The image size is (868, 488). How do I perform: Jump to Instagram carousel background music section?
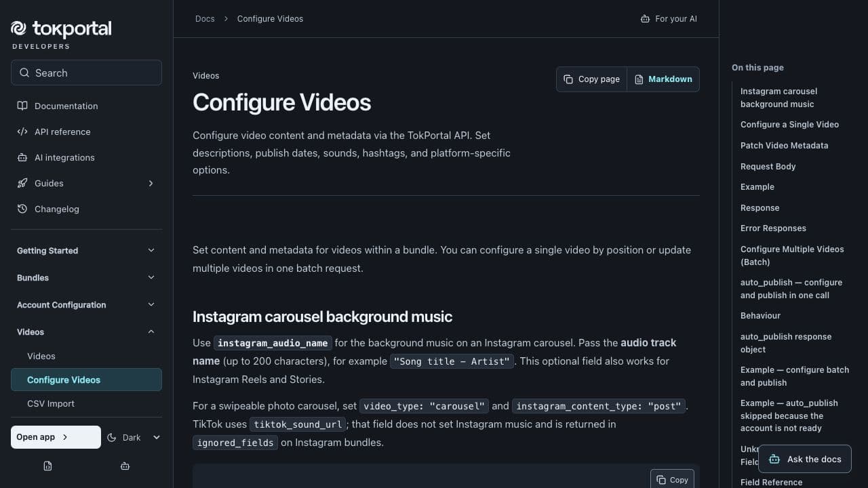point(778,98)
